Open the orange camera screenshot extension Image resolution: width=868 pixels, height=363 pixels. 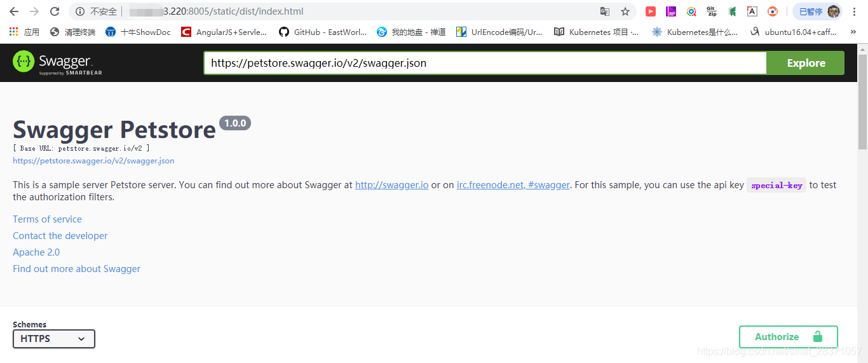coord(773,11)
